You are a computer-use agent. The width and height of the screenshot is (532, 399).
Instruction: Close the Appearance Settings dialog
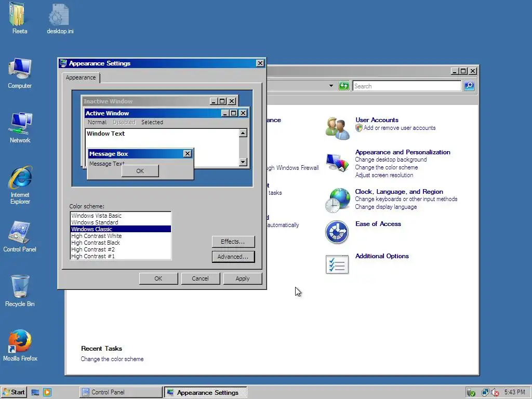tap(260, 63)
